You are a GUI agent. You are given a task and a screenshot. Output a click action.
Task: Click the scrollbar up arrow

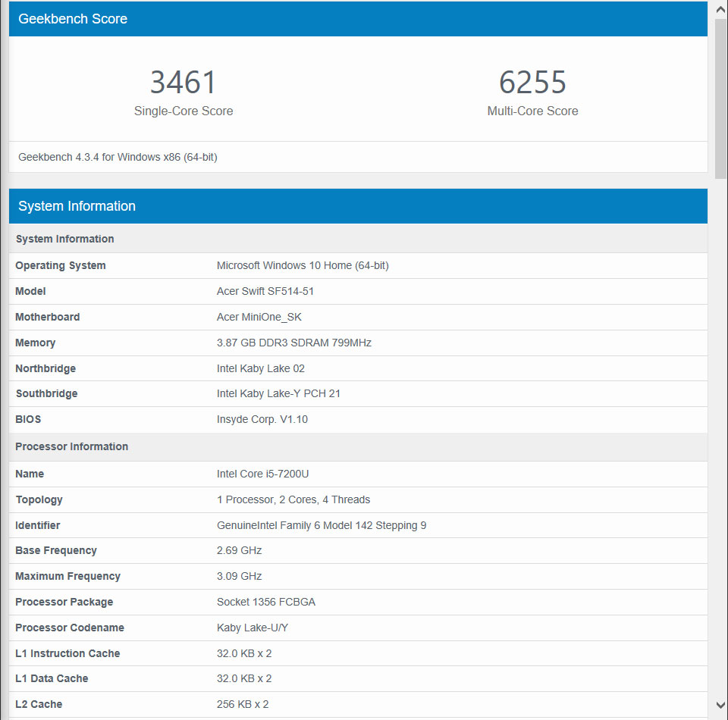point(720,9)
